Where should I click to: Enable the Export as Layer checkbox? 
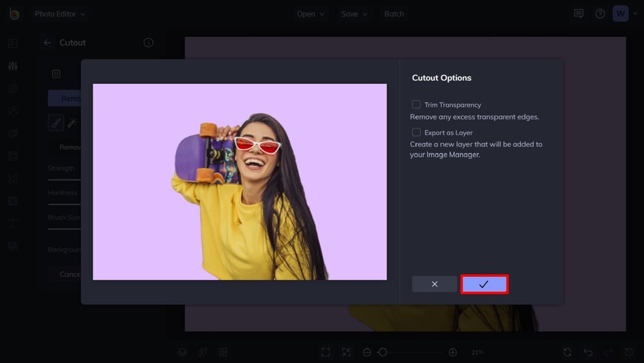click(416, 132)
